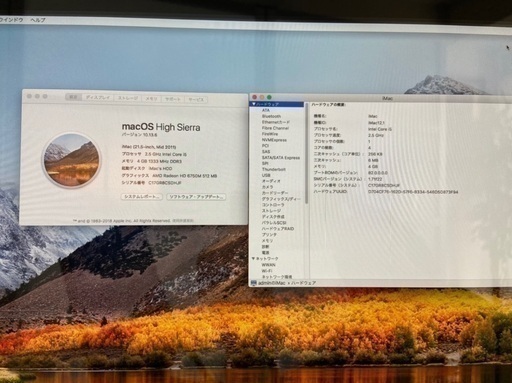
Task: Switch to the サポート tab
Action: pos(173,99)
